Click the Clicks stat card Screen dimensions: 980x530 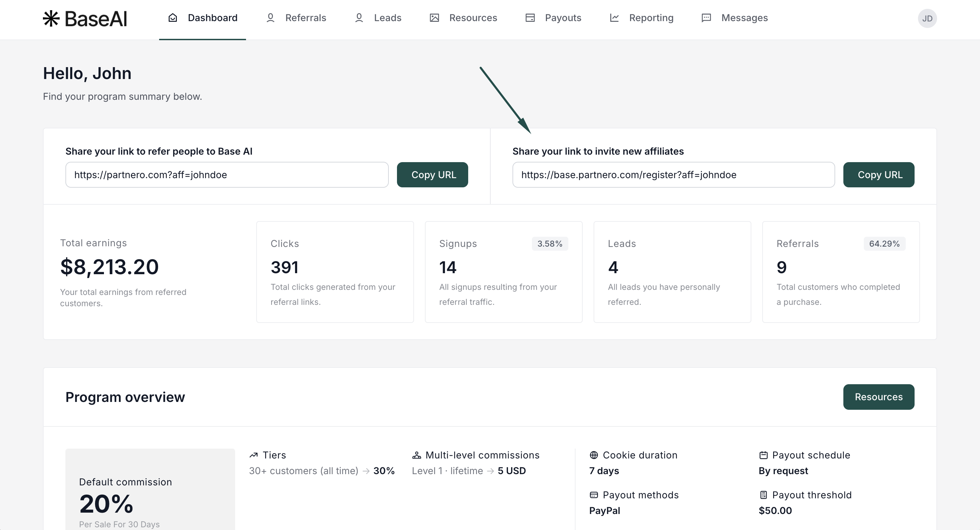point(335,272)
